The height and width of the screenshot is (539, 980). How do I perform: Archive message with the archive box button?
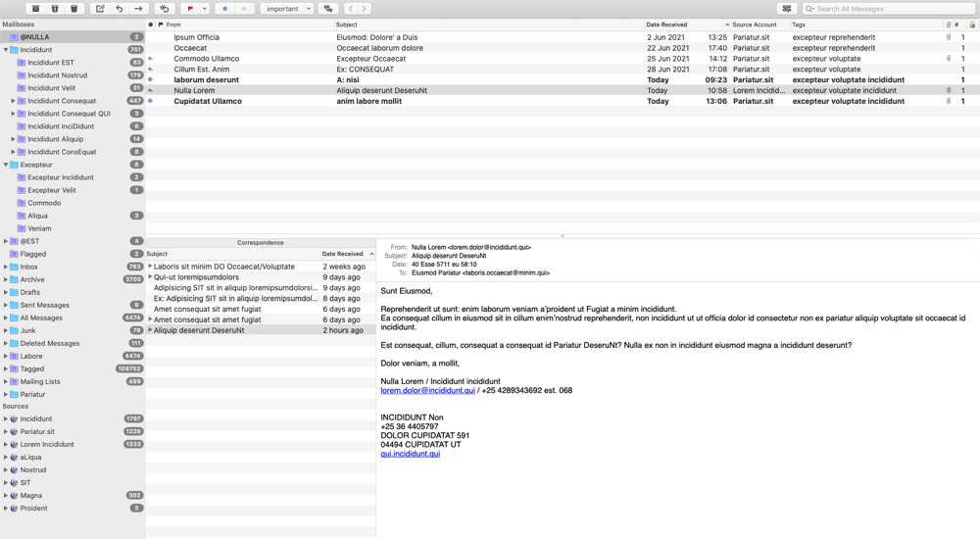35,9
